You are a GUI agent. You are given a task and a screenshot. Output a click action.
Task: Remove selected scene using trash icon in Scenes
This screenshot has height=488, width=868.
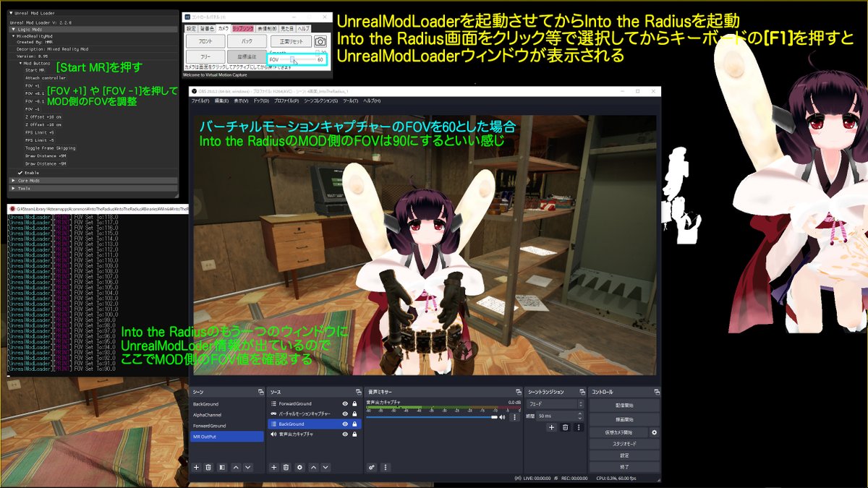click(x=208, y=468)
